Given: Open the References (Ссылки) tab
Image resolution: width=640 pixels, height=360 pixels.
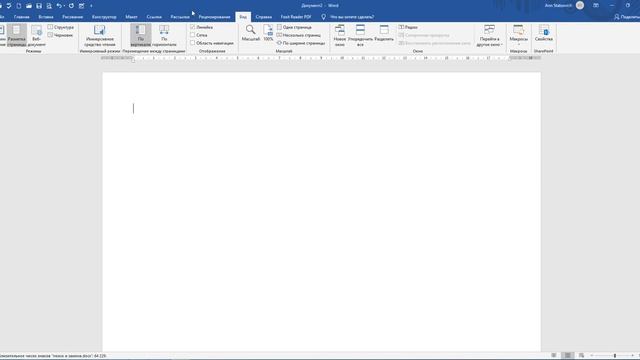Looking at the screenshot, I should (x=154, y=17).
